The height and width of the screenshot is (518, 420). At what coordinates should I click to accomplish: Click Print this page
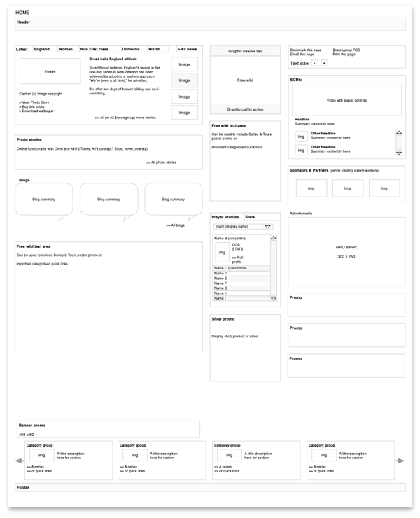pos(344,54)
